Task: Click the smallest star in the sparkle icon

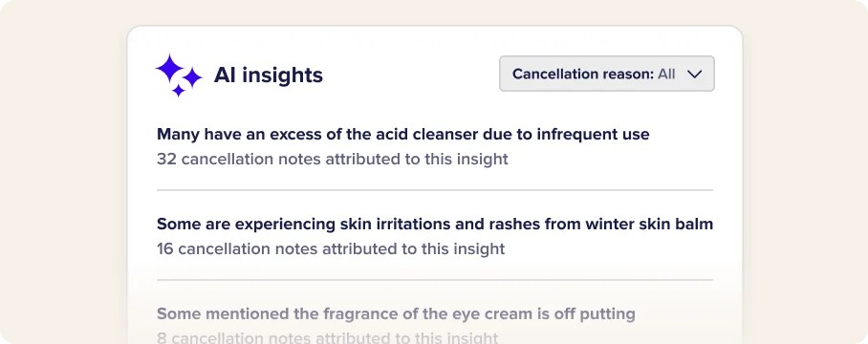Action: coord(178,90)
